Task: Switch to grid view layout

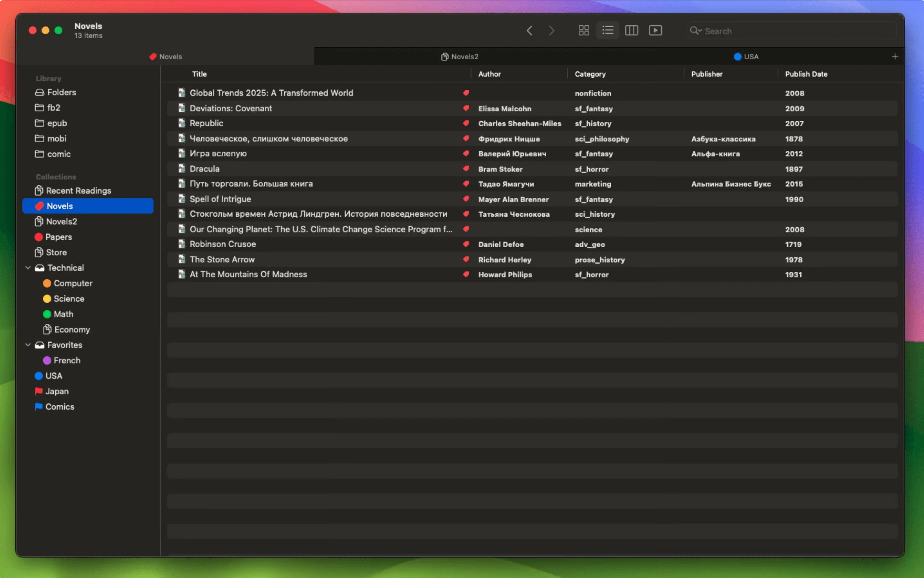Action: point(584,30)
